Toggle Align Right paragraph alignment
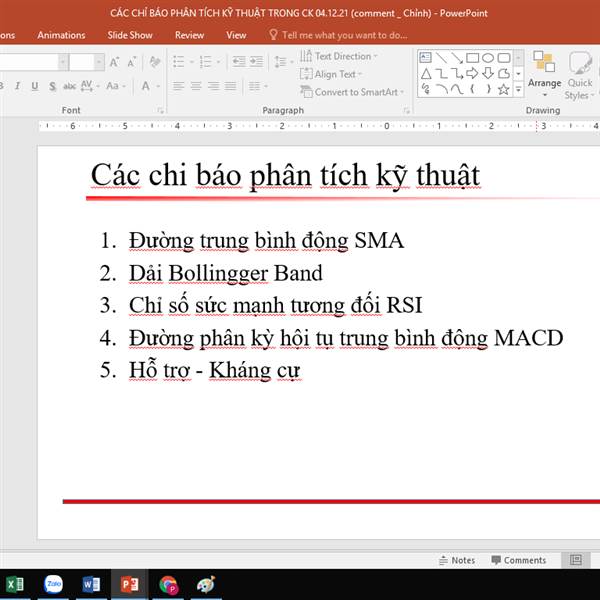The width and height of the screenshot is (600, 600). click(213, 86)
